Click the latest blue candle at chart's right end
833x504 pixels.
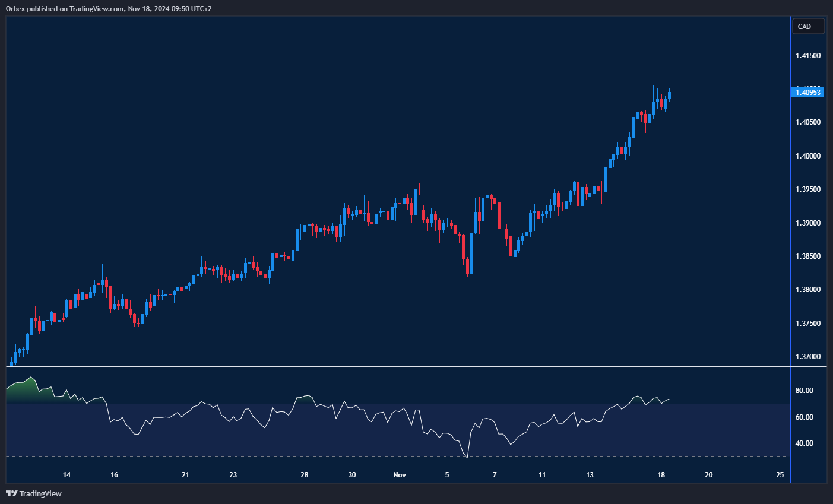pos(669,95)
